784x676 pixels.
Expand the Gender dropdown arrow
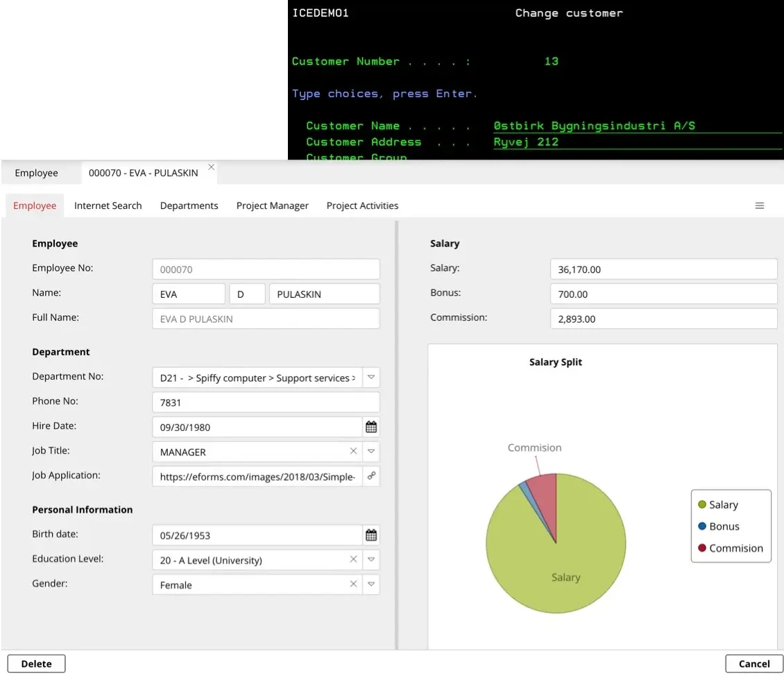click(371, 584)
